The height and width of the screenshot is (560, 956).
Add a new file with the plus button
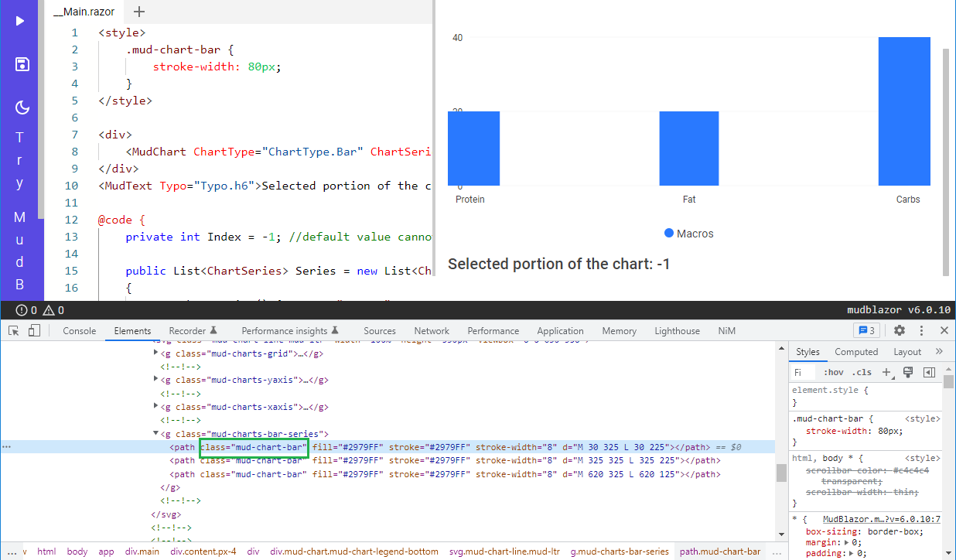[x=138, y=12]
